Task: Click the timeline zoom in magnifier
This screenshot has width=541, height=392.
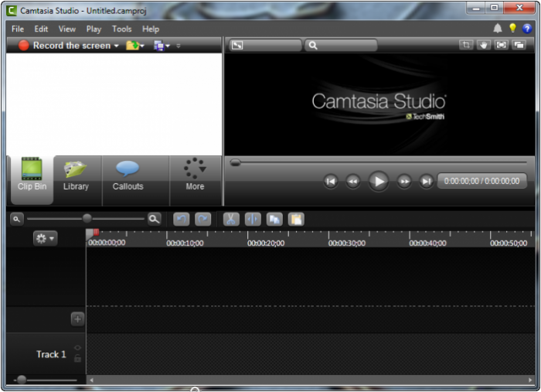Action: tap(155, 219)
